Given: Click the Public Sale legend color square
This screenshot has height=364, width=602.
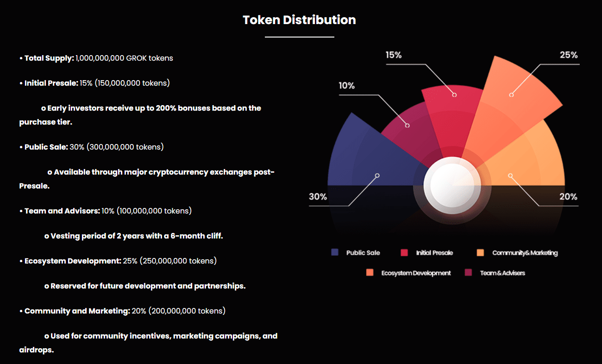Looking at the screenshot, I should point(335,252).
